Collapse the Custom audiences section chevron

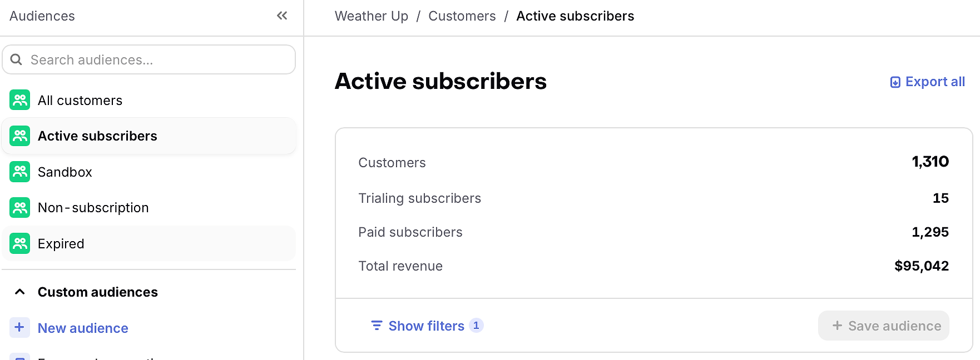19,292
